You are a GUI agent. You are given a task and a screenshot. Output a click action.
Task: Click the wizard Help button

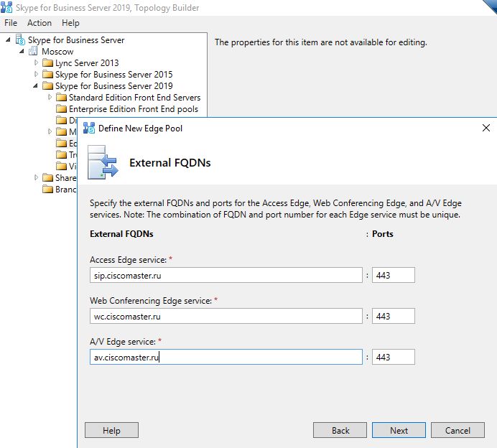coord(111,430)
